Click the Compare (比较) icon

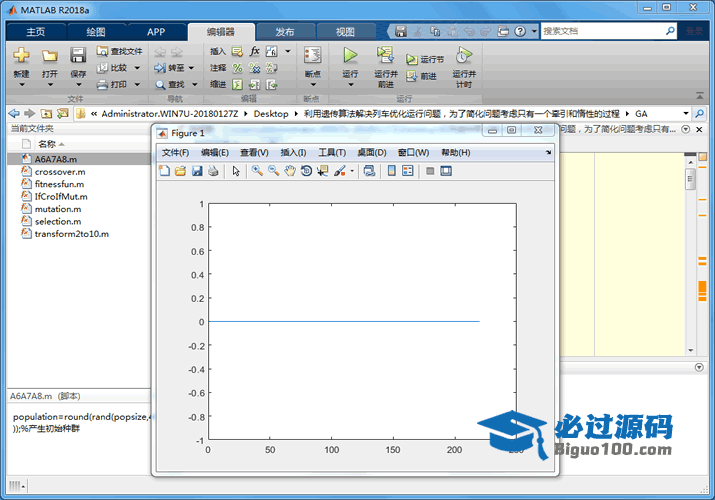[102, 68]
